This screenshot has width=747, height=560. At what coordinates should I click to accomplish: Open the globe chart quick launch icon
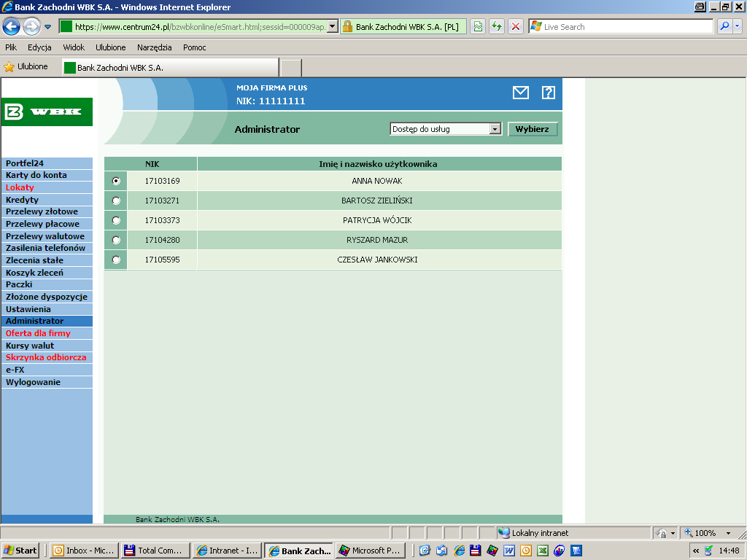click(559, 551)
